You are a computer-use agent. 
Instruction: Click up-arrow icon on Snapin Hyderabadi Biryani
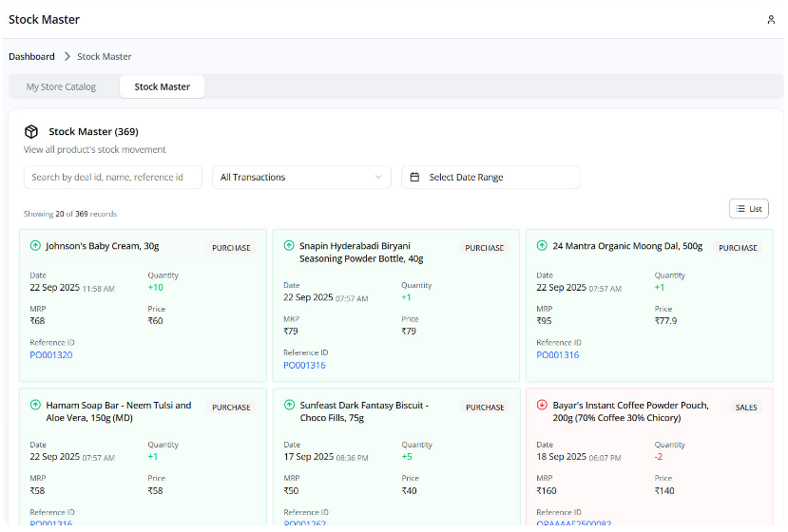(x=289, y=246)
